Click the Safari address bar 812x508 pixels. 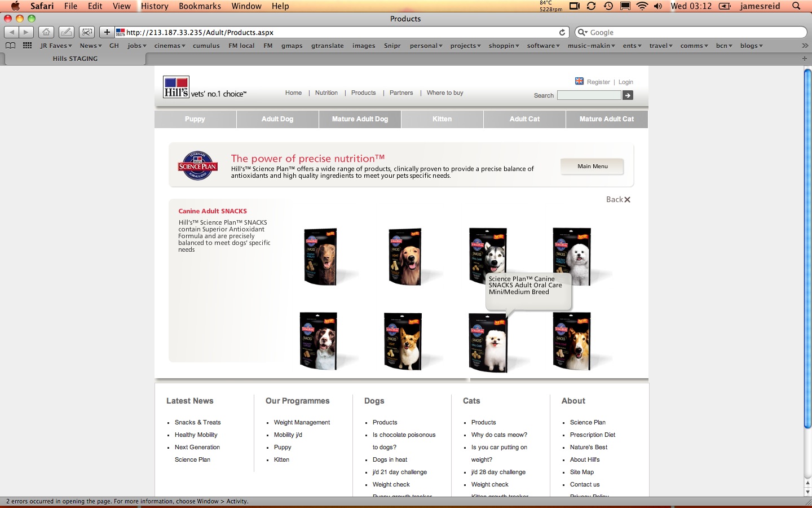[x=342, y=32]
